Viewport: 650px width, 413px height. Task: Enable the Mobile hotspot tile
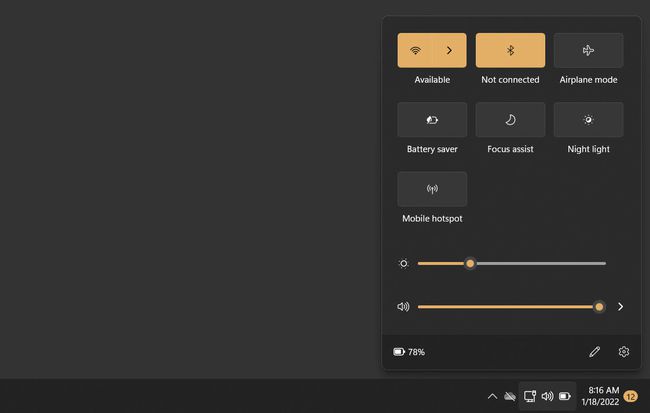(x=432, y=189)
